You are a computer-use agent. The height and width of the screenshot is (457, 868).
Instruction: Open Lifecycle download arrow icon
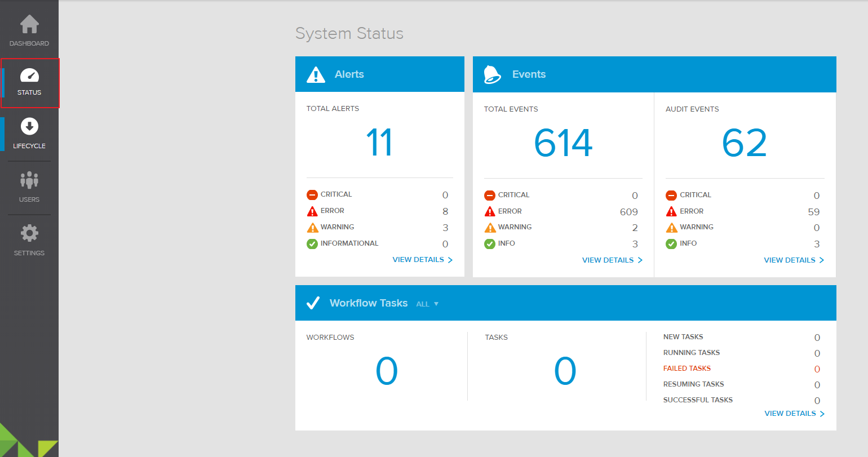click(29, 127)
